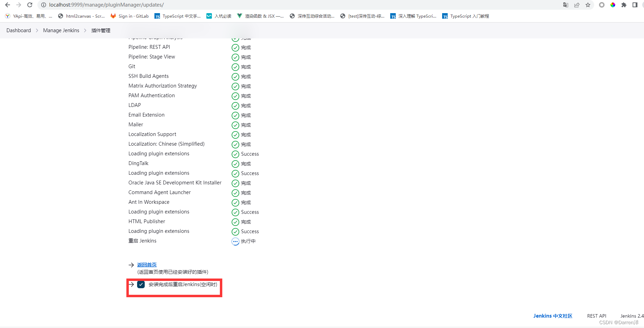
Task: Click the Ant In Workspace check icon
Action: [235, 202]
